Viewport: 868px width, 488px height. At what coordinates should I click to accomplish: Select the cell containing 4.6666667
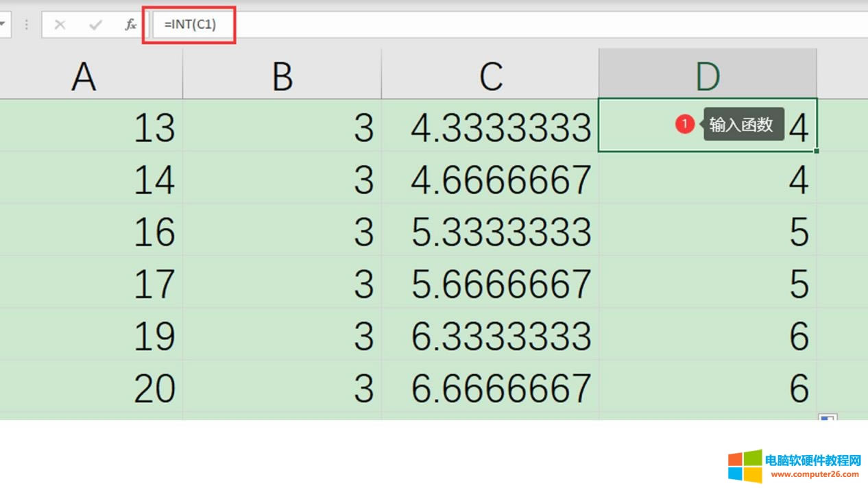coord(490,179)
